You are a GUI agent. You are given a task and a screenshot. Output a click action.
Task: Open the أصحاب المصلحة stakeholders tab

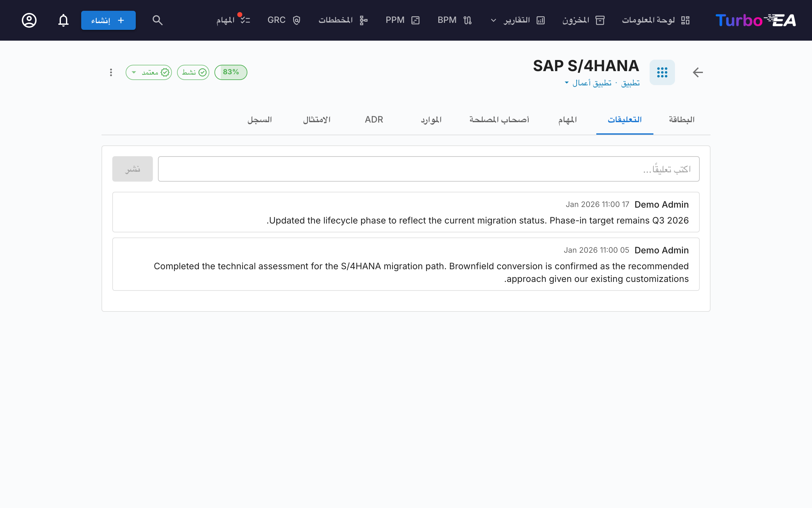click(499, 120)
